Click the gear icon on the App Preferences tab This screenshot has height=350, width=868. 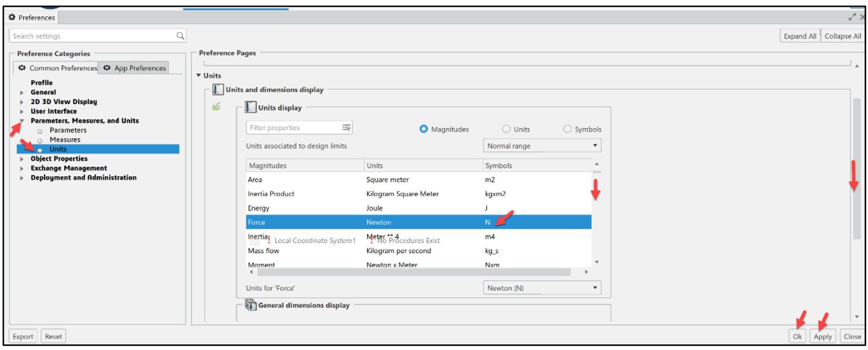[106, 68]
